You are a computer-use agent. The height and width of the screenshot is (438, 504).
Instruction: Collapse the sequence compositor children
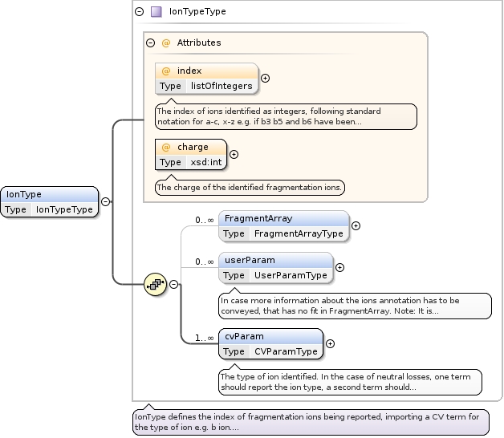173,284
